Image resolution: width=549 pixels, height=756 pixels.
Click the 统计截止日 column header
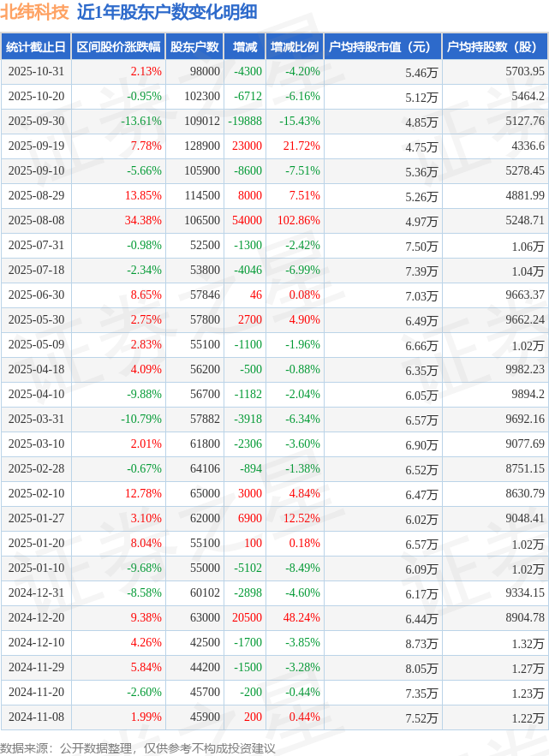tap(36, 47)
